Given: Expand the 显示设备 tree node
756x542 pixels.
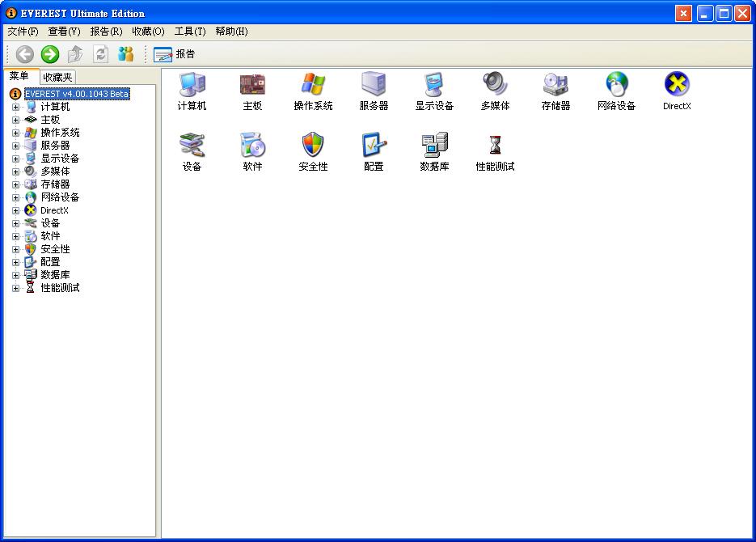Looking at the screenshot, I should (x=15, y=159).
